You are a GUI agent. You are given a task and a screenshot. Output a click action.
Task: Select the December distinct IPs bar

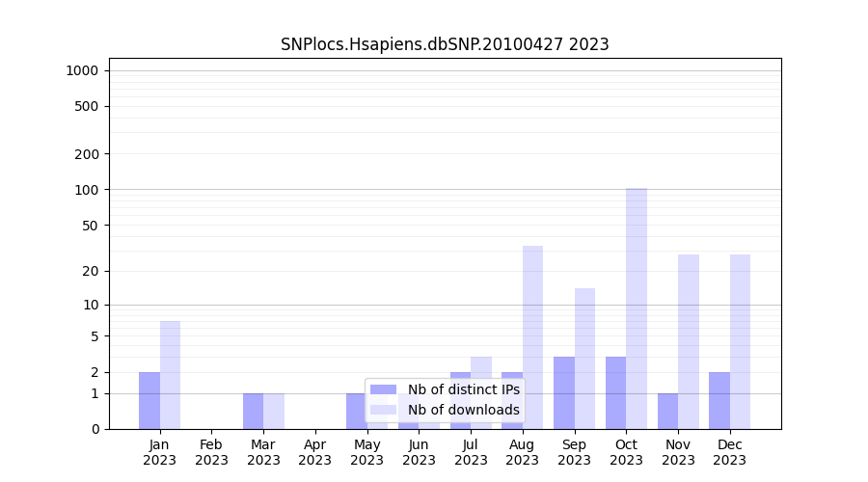click(x=719, y=400)
